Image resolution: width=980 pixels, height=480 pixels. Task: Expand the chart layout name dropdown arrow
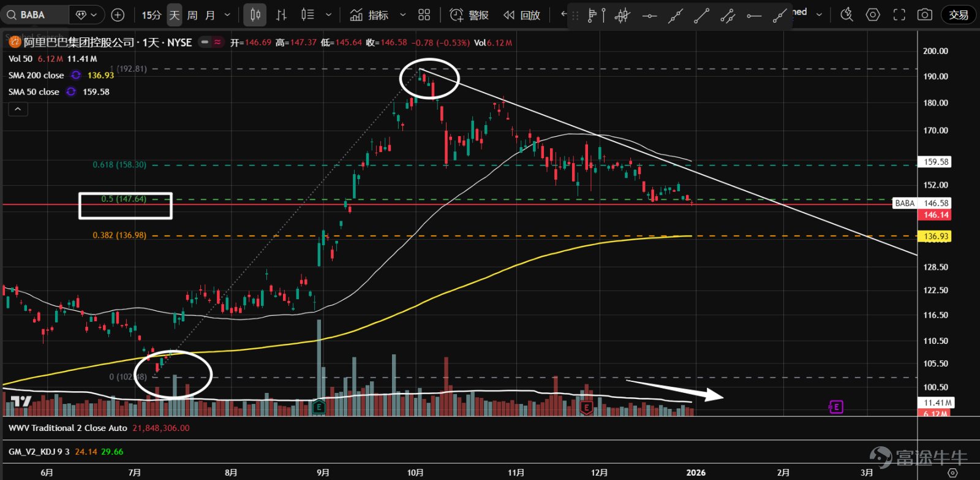tap(819, 14)
